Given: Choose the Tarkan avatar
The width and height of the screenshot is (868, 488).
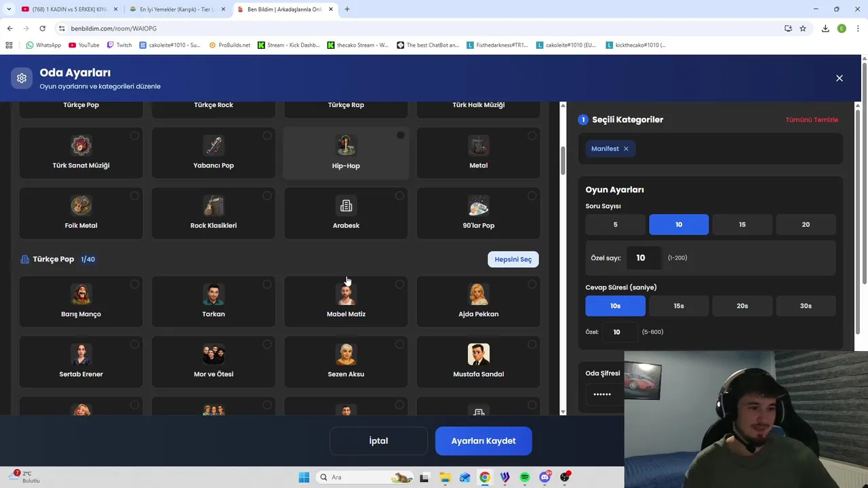Looking at the screenshot, I should click(x=214, y=293).
